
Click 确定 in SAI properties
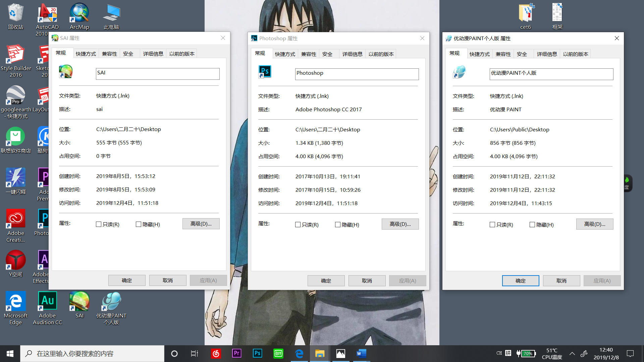127,281
